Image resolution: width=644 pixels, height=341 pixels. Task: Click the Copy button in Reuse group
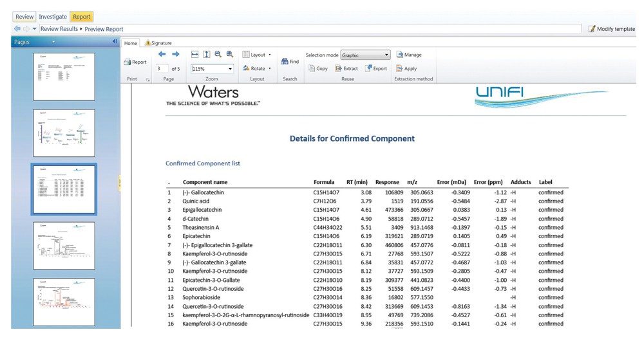(x=318, y=69)
